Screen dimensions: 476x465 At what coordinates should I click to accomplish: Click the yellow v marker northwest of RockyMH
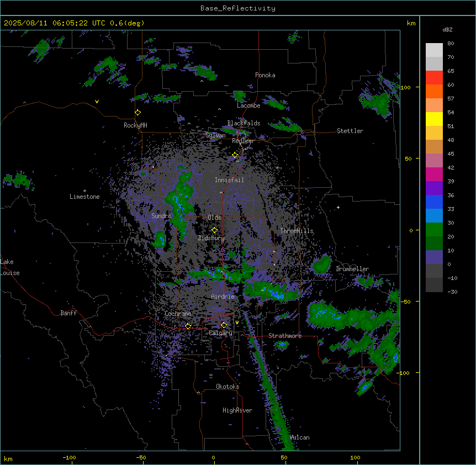pyautogui.click(x=97, y=102)
